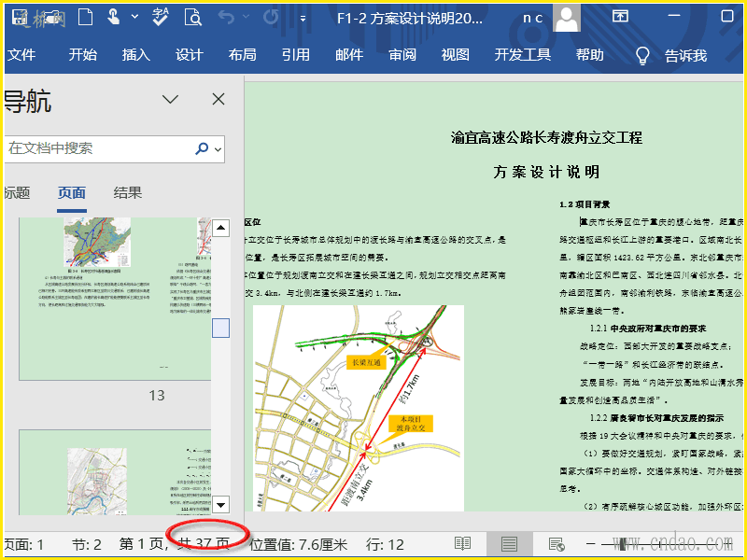Open the 设计 ribbon tab
This screenshot has height=560, width=747.
click(x=190, y=55)
